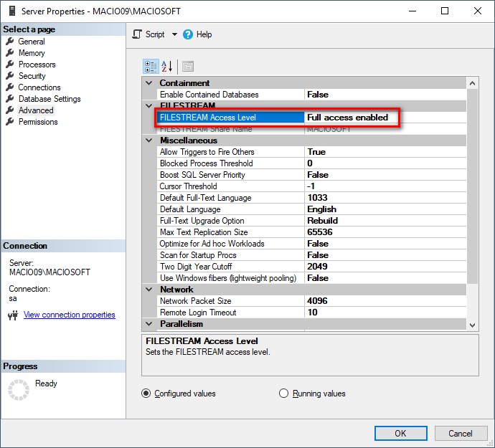495x448 pixels.
Task: Click the Alphabetical sort icon
Action: pyautogui.click(x=166, y=66)
